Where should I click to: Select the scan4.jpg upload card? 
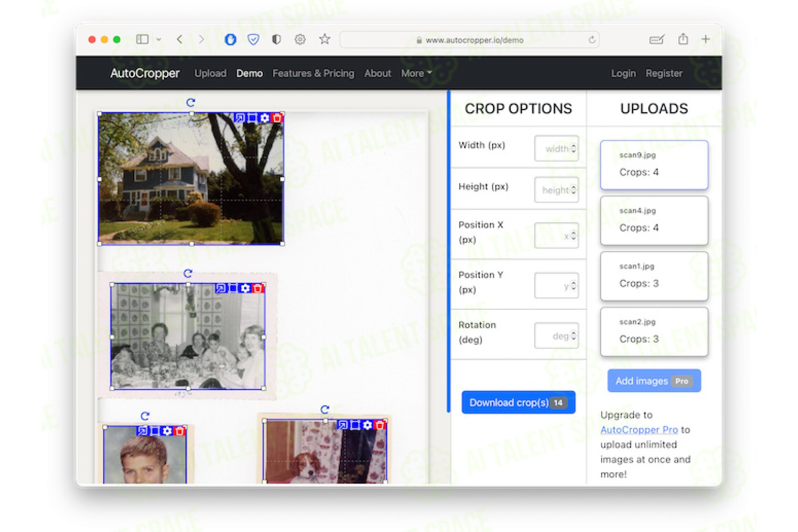click(x=654, y=220)
